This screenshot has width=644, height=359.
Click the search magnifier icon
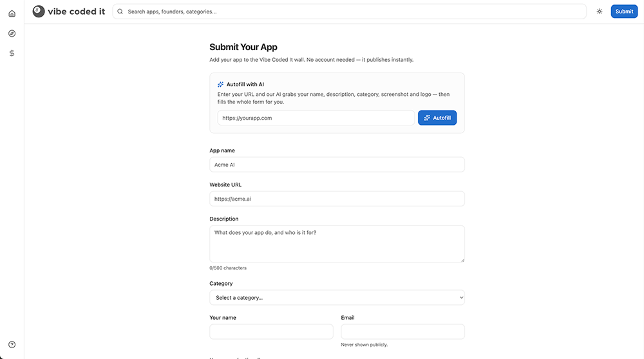point(120,12)
